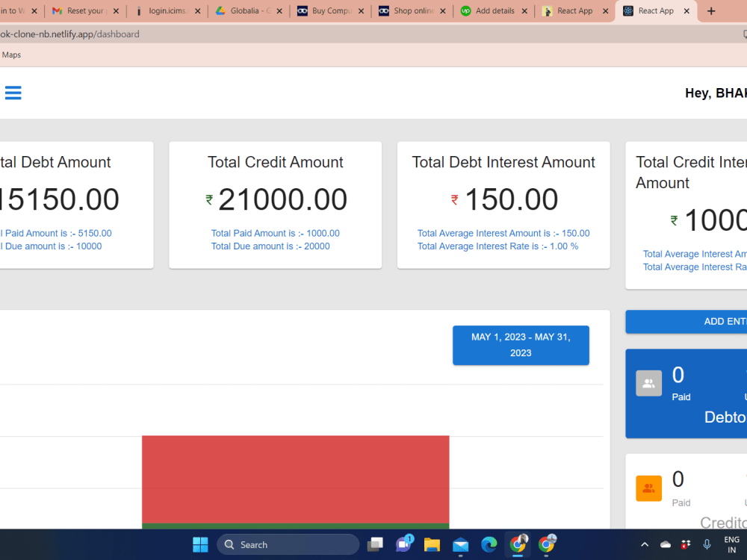Open the Maps bookmark

pyautogui.click(x=11, y=55)
